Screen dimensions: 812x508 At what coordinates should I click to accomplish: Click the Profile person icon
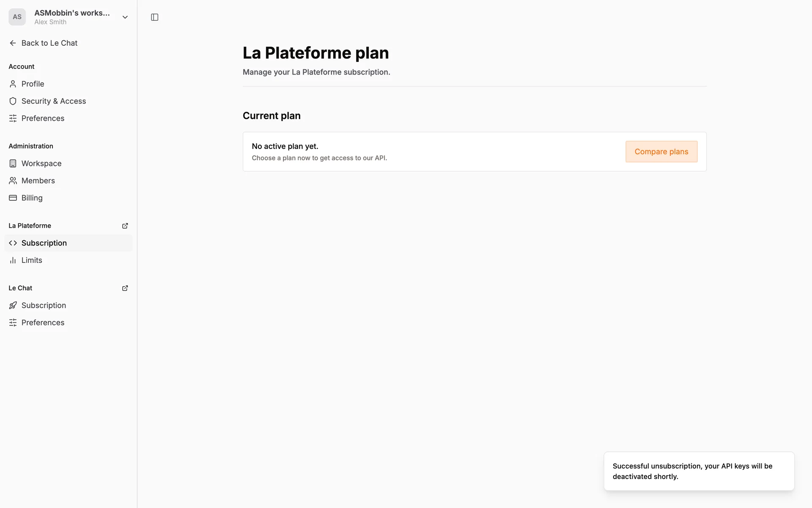pos(13,84)
